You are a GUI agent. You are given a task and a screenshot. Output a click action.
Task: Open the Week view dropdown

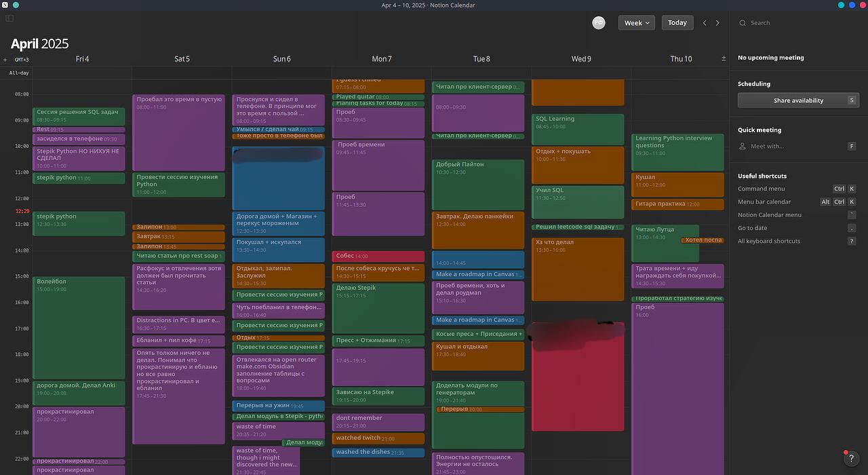636,23
